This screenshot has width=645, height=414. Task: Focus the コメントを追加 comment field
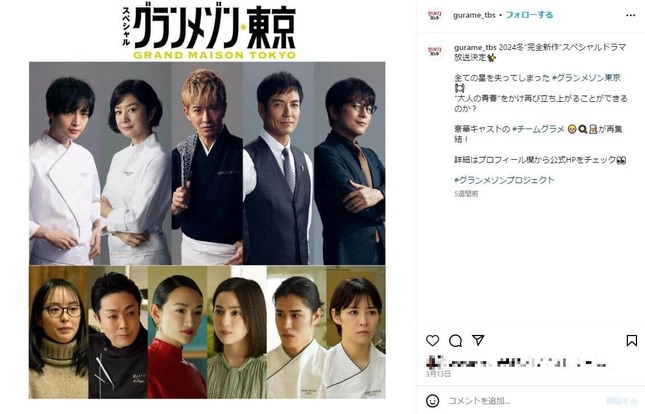pos(522,400)
